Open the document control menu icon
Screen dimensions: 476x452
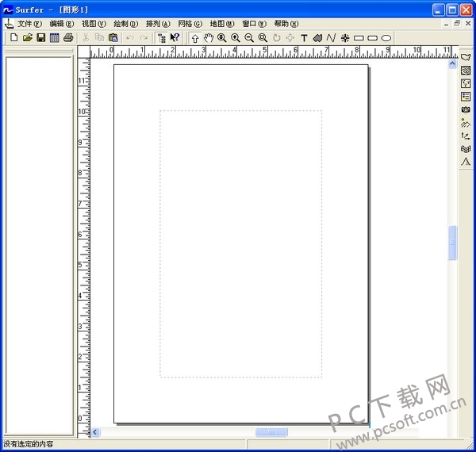(x=9, y=24)
